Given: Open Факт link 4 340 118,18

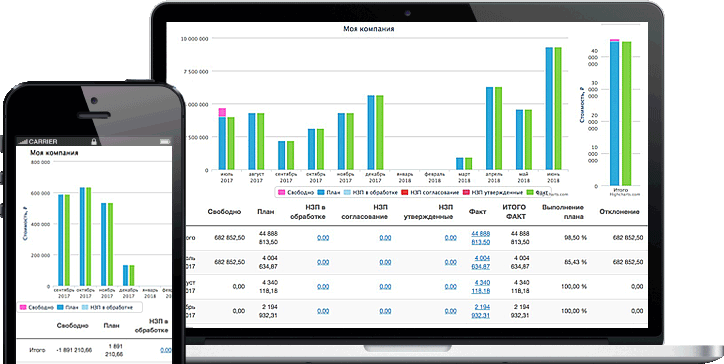Looking at the screenshot, I should point(481,287).
